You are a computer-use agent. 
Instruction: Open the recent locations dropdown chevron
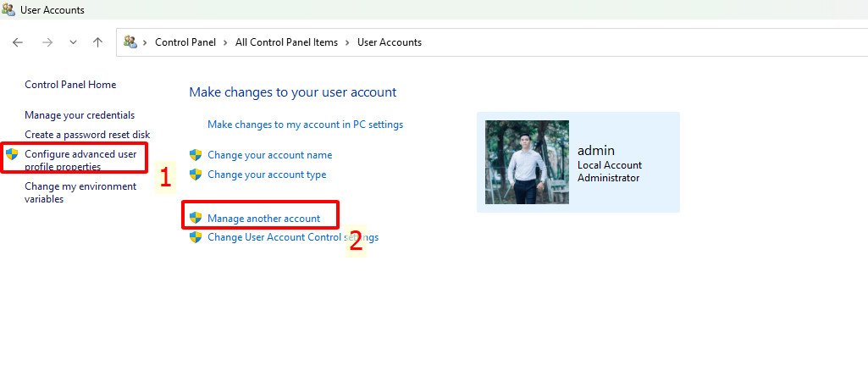pos(73,42)
